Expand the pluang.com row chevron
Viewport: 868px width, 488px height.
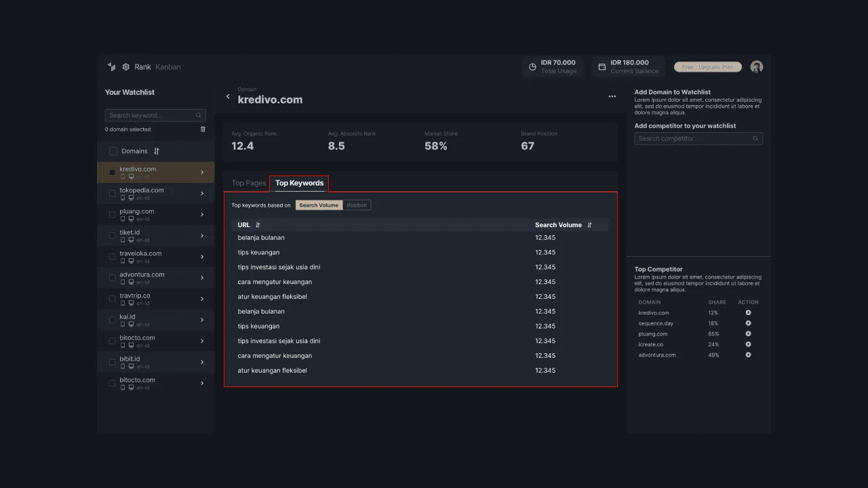(x=202, y=215)
